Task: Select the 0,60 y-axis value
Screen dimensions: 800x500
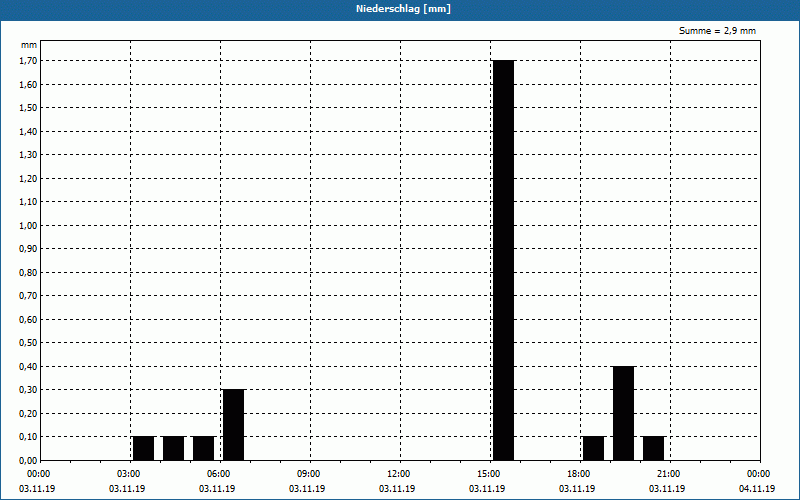Action: [x=28, y=319]
